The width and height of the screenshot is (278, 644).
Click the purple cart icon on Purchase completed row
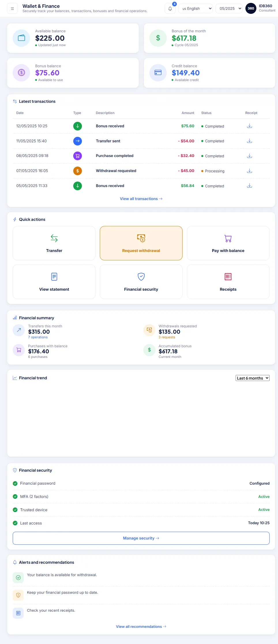(x=78, y=156)
